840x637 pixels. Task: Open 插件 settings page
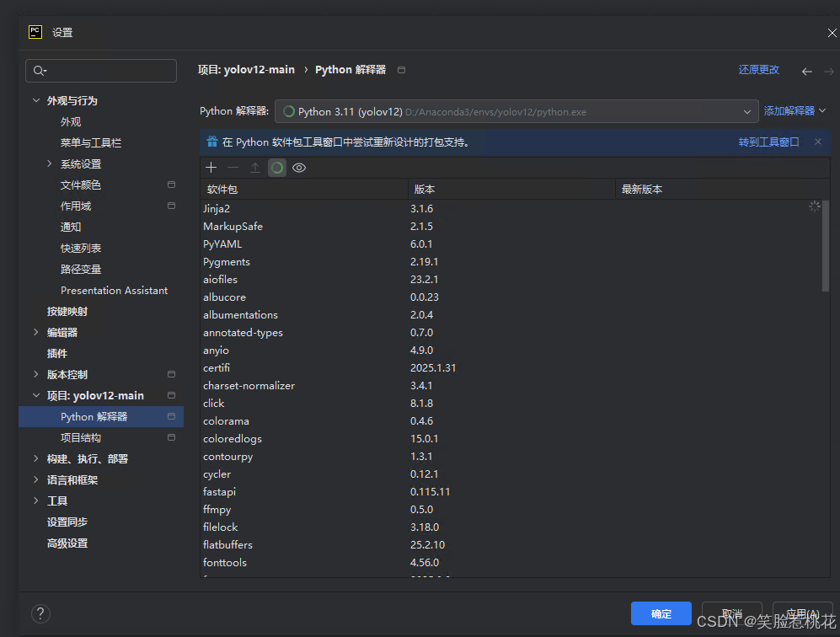tap(56, 354)
